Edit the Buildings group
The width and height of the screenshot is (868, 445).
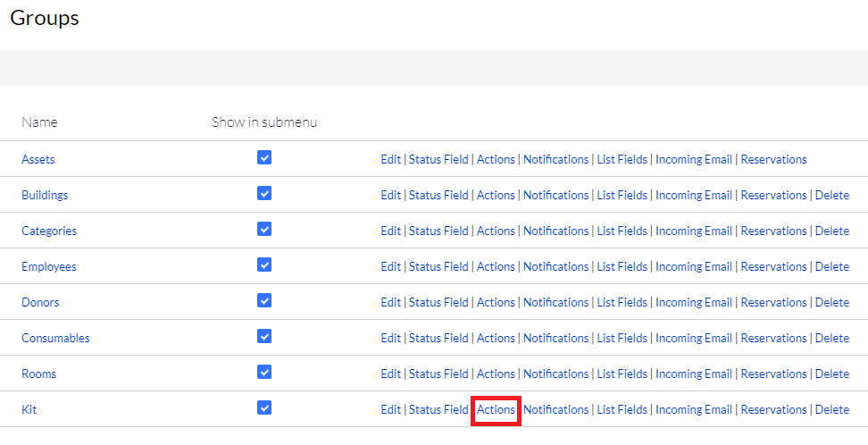390,195
